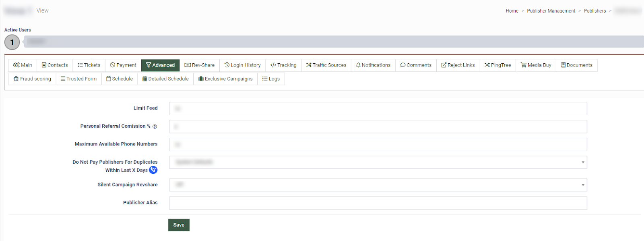The height and width of the screenshot is (241, 644).
Task: Expand the Silent Campaign Revshare dropdown
Action: [378, 185]
